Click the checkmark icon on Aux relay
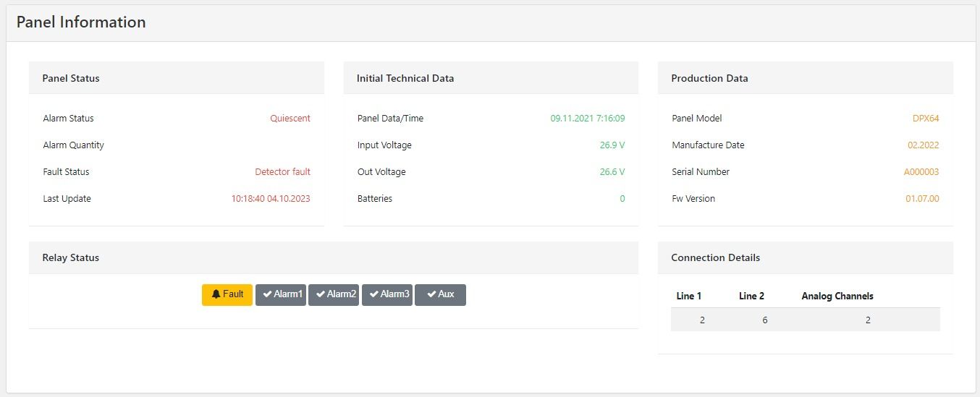Viewport: 980px width, 397px height. pos(431,294)
